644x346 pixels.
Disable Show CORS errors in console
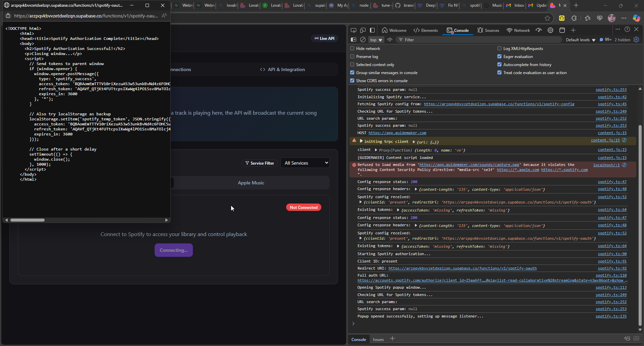[352, 80]
